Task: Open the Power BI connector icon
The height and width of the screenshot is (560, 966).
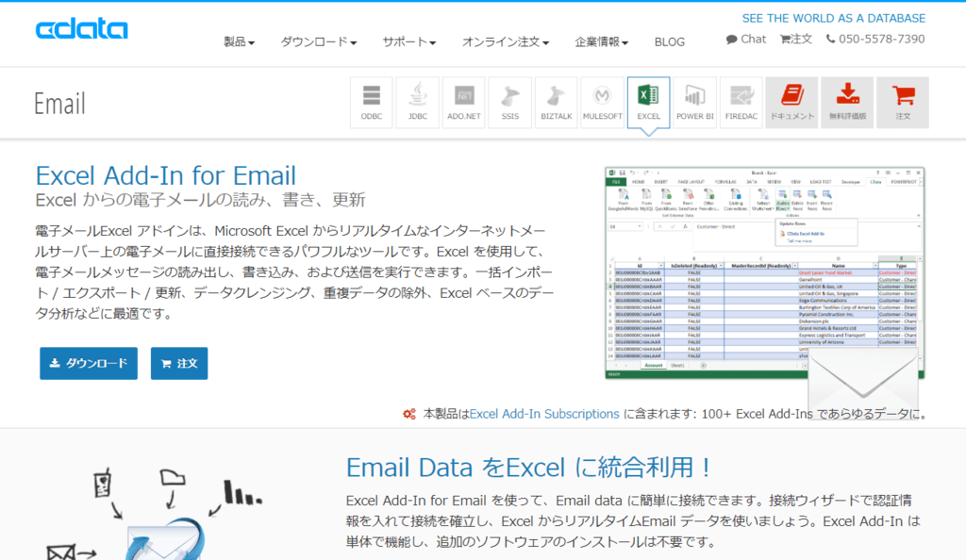Action: pos(695,103)
